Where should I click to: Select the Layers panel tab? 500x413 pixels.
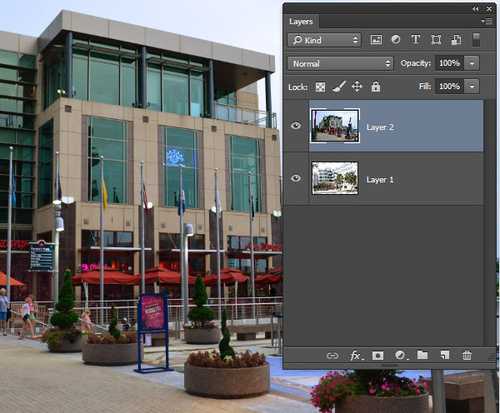point(301,21)
